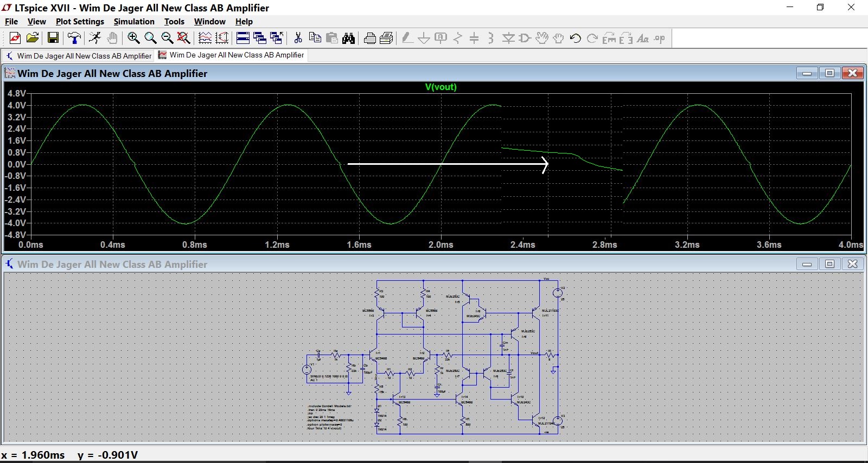Click the V(vout) trace label
The height and width of the screenshot is (463, 868).
pyautogui.click(x=441, y=87)
